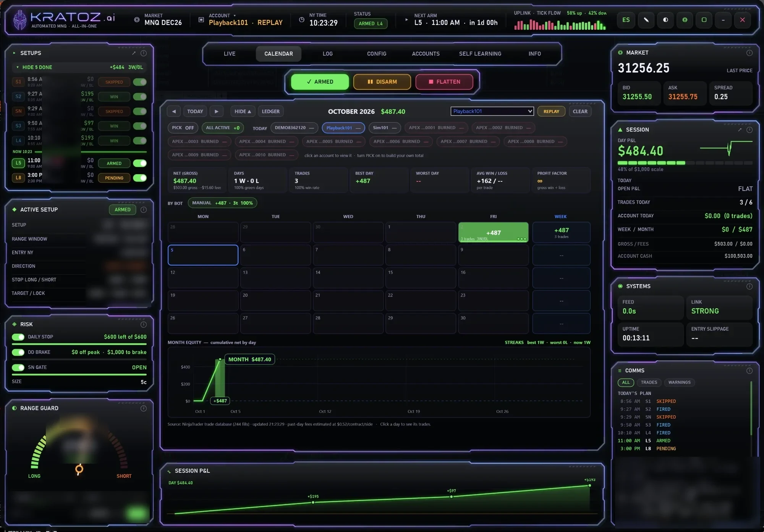Image resolution: width=764 pixels, height=532 pixels.
Task: Open info icon on the Comms panel
Action: pyautogui.click(x=749, y=371)
